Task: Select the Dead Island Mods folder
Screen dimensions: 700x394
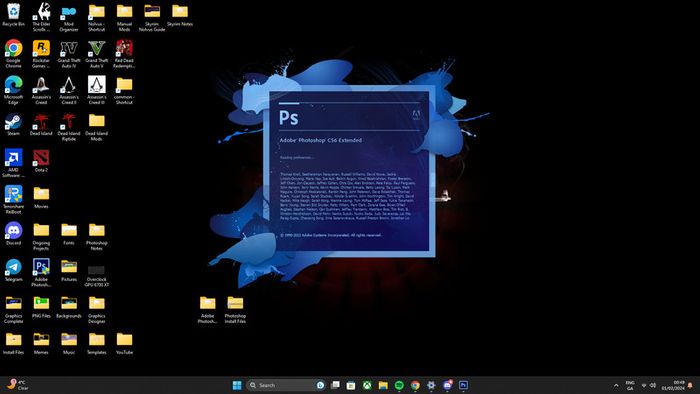Action: click(96, 127)
